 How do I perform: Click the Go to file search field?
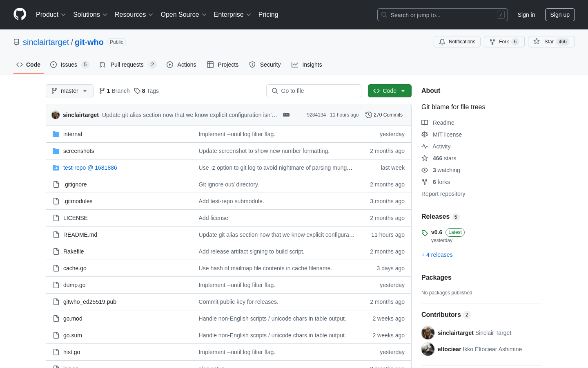314,91
